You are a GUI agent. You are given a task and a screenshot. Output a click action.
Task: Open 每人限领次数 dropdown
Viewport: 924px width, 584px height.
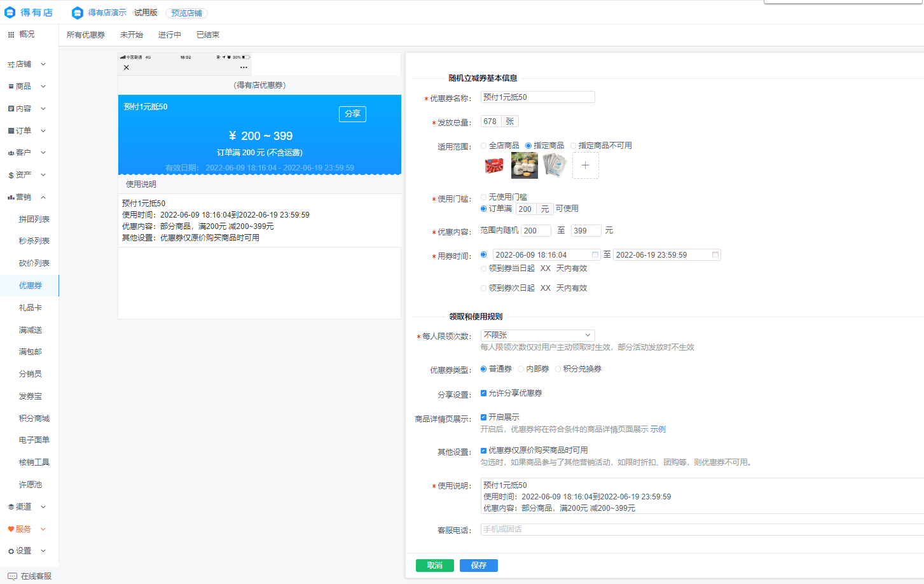(x=538, y=335)
